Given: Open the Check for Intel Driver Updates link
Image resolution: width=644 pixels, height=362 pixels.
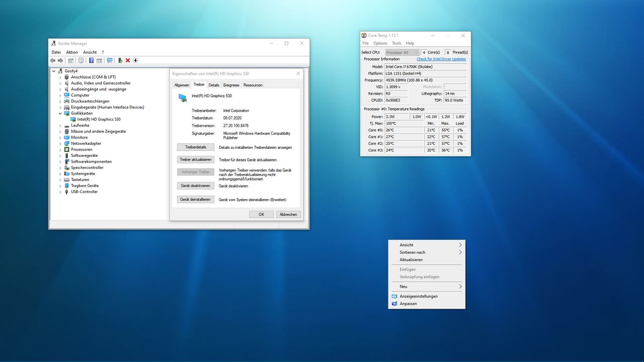Looking at the screenshot, I should pyautogui.click(x=441, y=59).
